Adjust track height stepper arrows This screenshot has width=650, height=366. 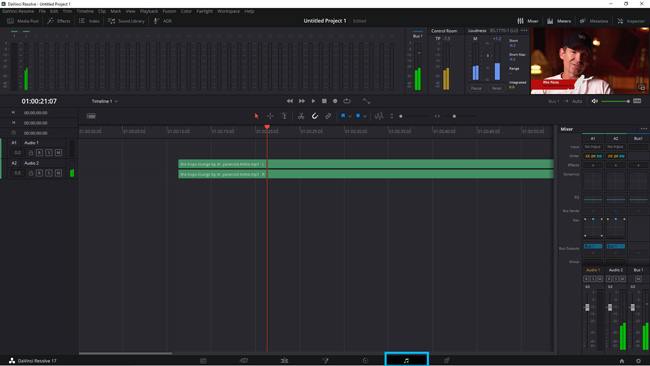pos(392,116)
